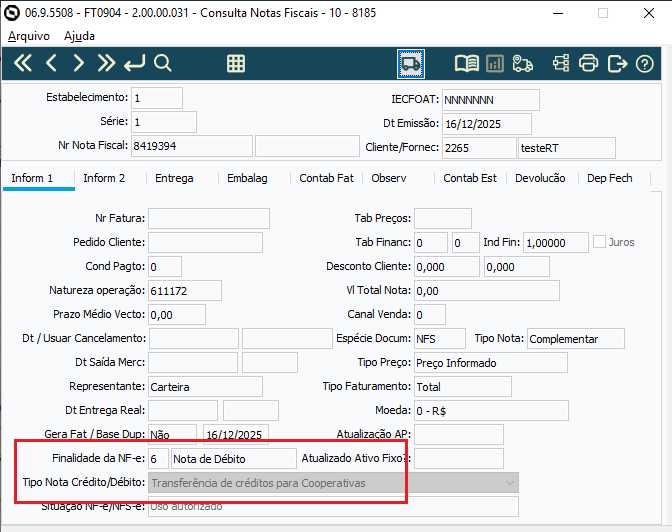The image size is (672, 532).
Task: Click the Representante field Carteira
Action: (205, 387)
